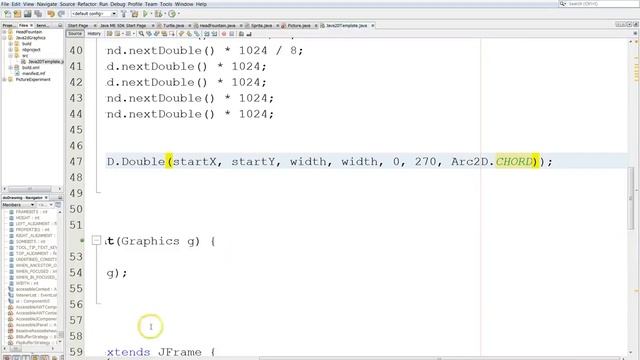Click the red Start Macro Recording icon

[224, 34]
